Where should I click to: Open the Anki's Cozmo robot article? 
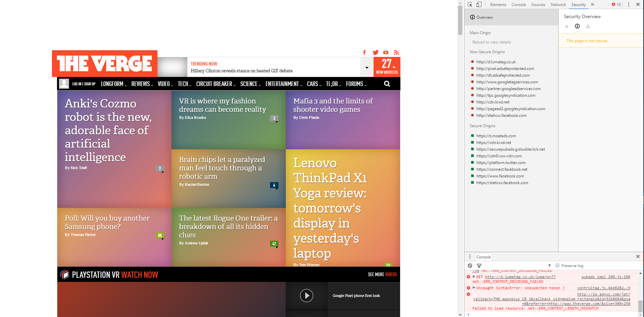click(x=108, y=130)
